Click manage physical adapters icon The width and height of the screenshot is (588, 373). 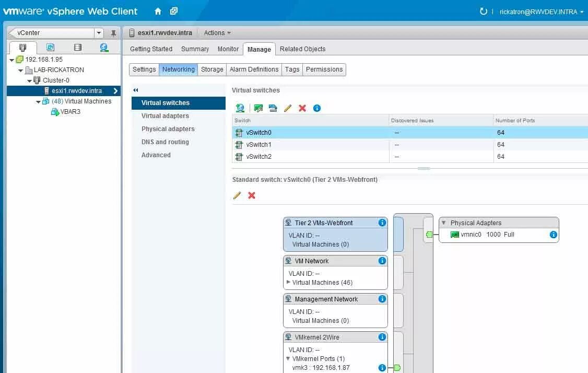258,108
